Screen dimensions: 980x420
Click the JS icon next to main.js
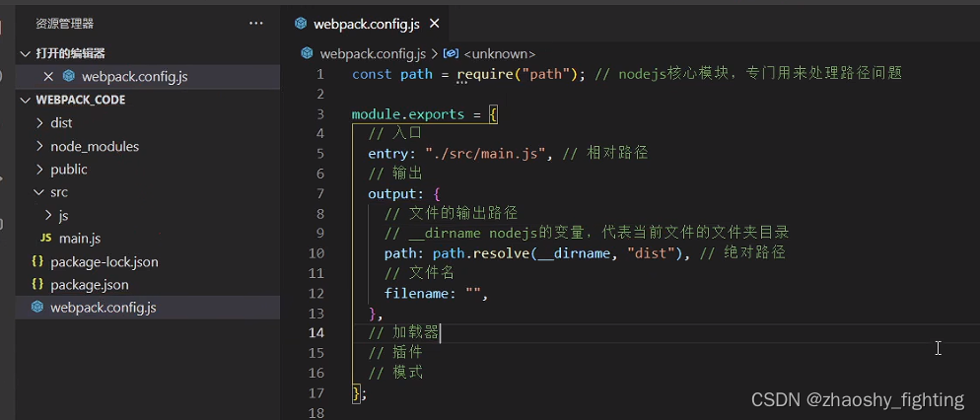(45, 239)
